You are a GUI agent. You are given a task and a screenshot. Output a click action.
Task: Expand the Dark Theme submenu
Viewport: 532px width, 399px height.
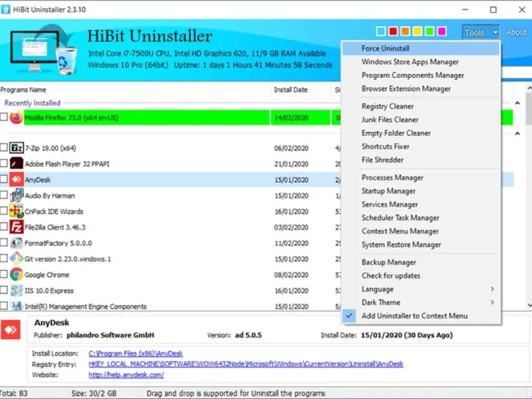point(421,303)
